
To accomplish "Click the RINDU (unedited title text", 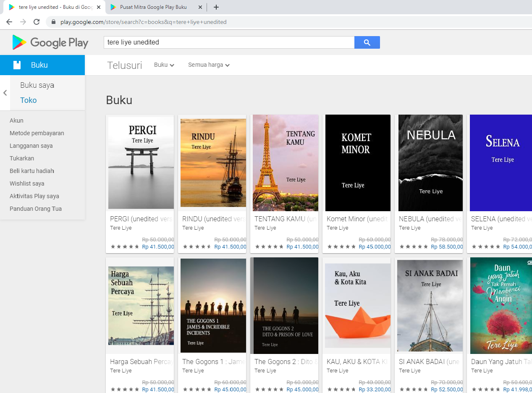I will click(x=214, y=219).
